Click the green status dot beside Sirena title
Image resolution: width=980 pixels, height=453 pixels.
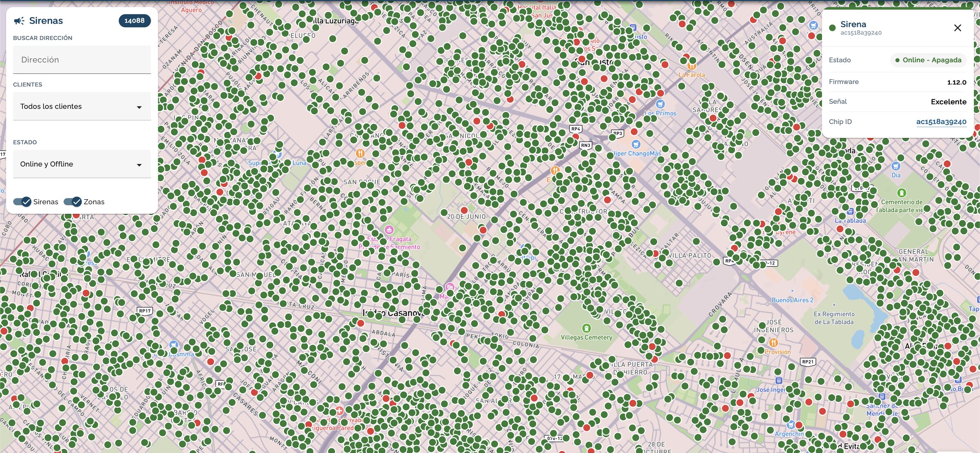pyautogui.click(x=832, y=28)
